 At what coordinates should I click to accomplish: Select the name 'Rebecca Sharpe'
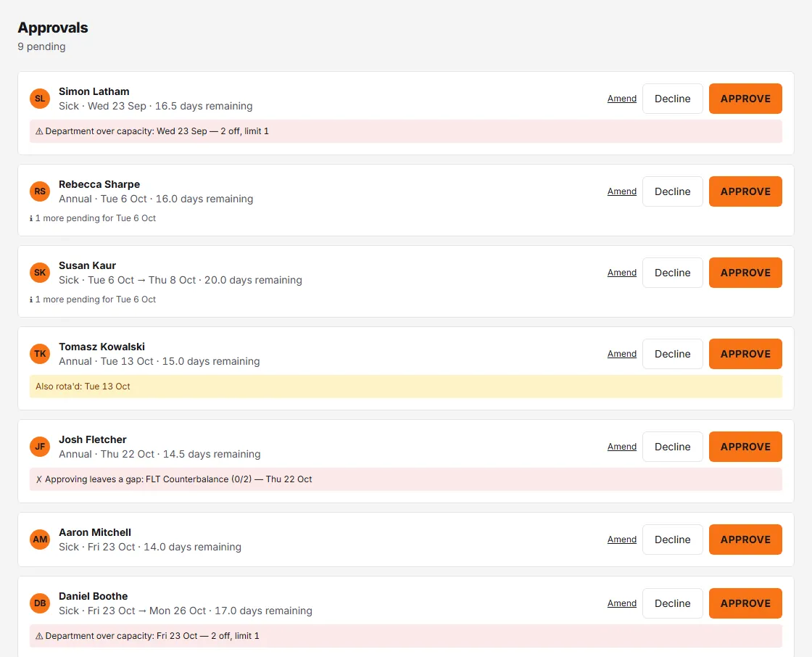tap(99, 184)
